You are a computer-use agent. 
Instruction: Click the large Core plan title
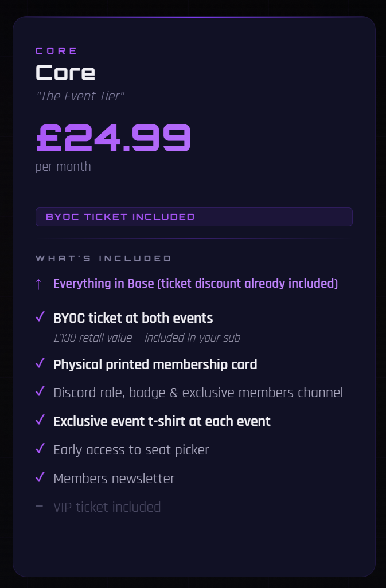tap(65, 72)
